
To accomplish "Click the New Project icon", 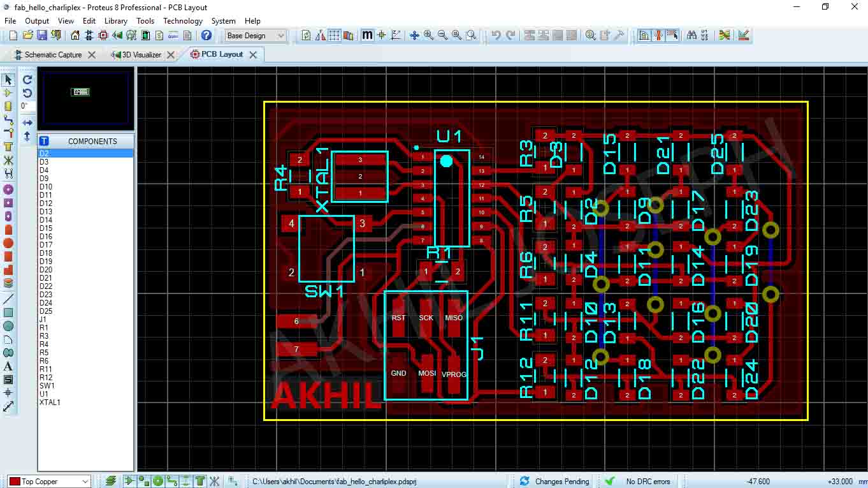I will click(13, 36).
